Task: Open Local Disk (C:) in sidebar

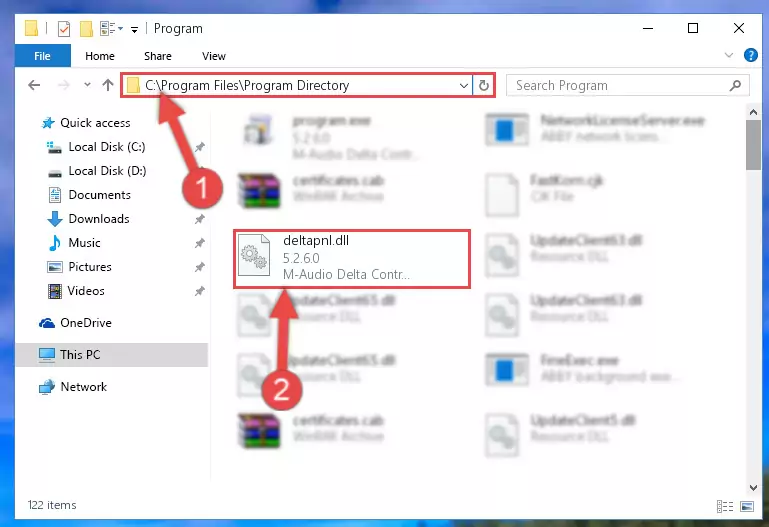Action: tap(106, 147)
